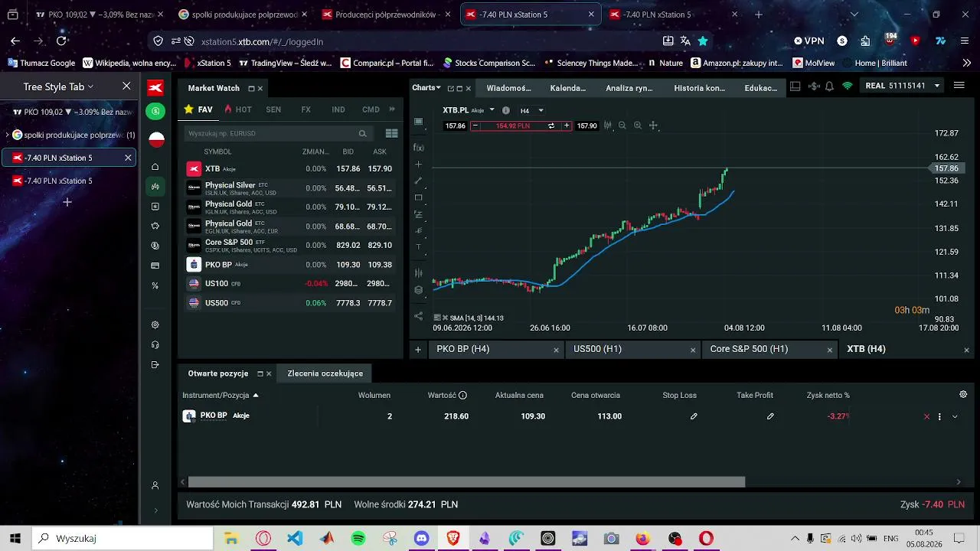Open the percent interest icon in sidebar

click(155, 285)
